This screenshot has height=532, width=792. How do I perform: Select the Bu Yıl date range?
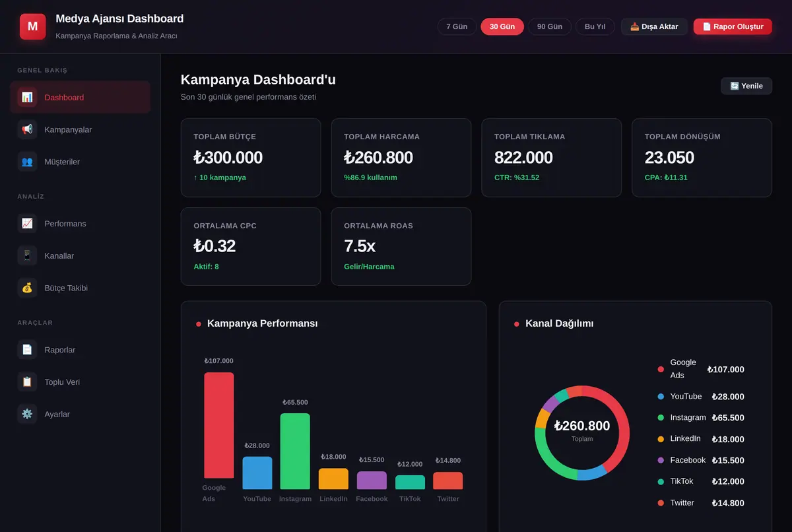click(x=595, y=26)
